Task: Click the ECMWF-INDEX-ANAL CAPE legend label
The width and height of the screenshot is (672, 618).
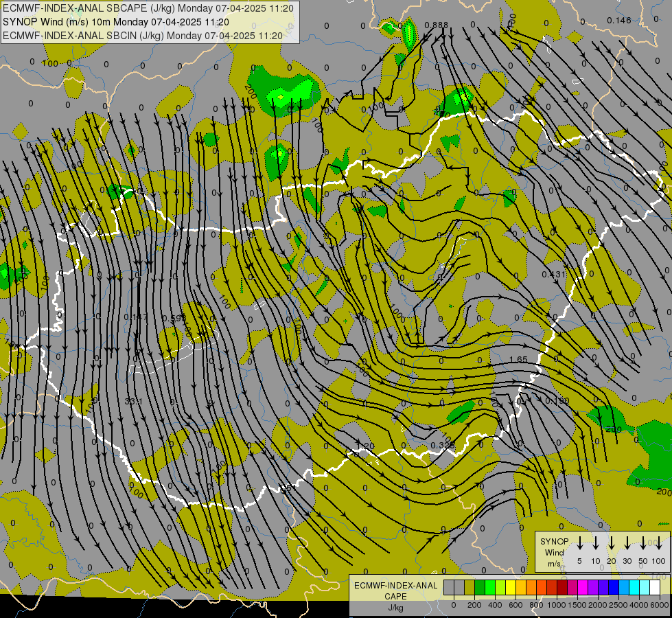Action: coord(395,591)
